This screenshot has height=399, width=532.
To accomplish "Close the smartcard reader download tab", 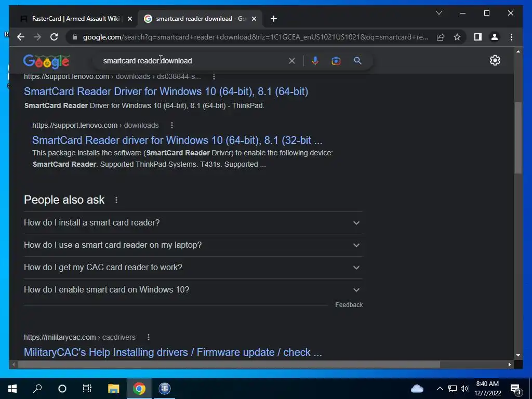I will (x=254, y=19).
